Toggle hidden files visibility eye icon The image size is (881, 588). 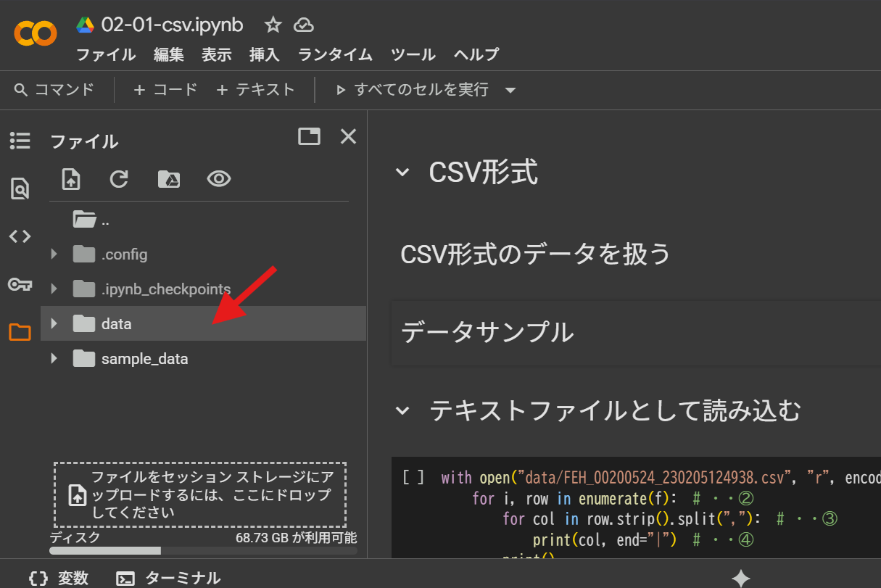(218, 179)
